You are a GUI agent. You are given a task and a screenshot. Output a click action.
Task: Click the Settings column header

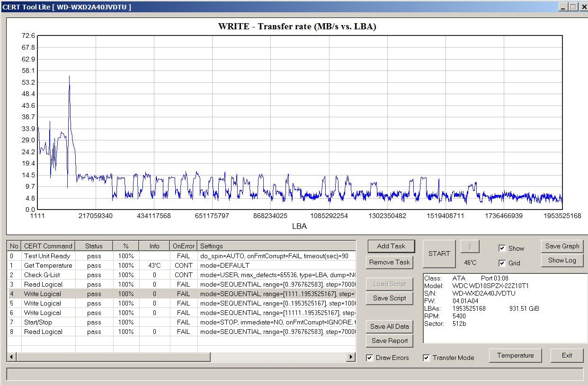[x=276, y=246]
